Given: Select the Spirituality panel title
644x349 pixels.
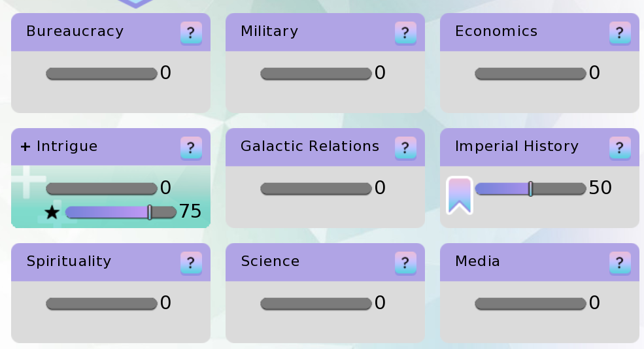Looking at the screenshot, I should (x=69, y=261).
